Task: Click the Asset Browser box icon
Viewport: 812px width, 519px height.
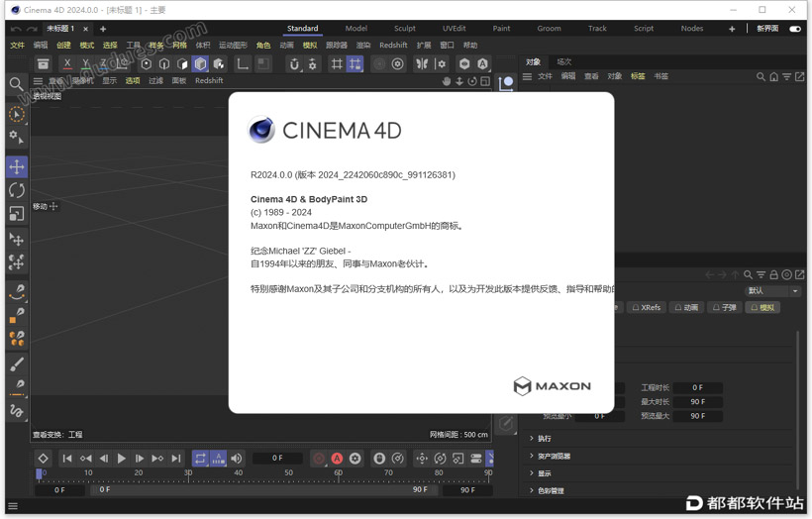Action: pos(43,64)
